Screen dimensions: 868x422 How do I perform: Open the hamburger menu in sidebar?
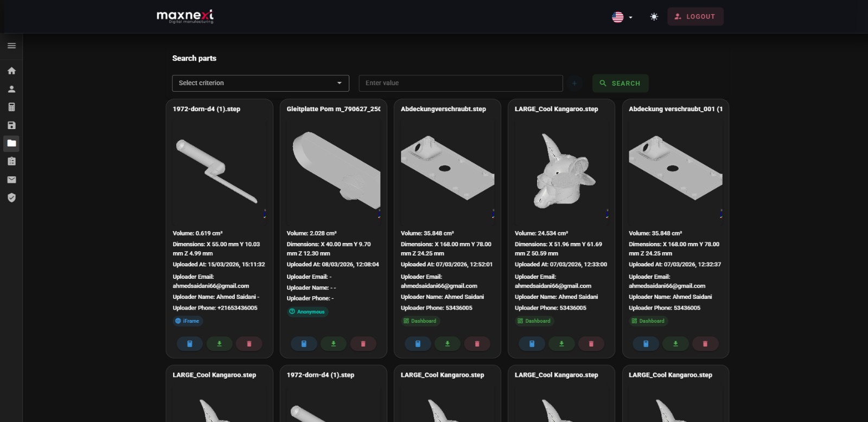click(x=11, y=46)
